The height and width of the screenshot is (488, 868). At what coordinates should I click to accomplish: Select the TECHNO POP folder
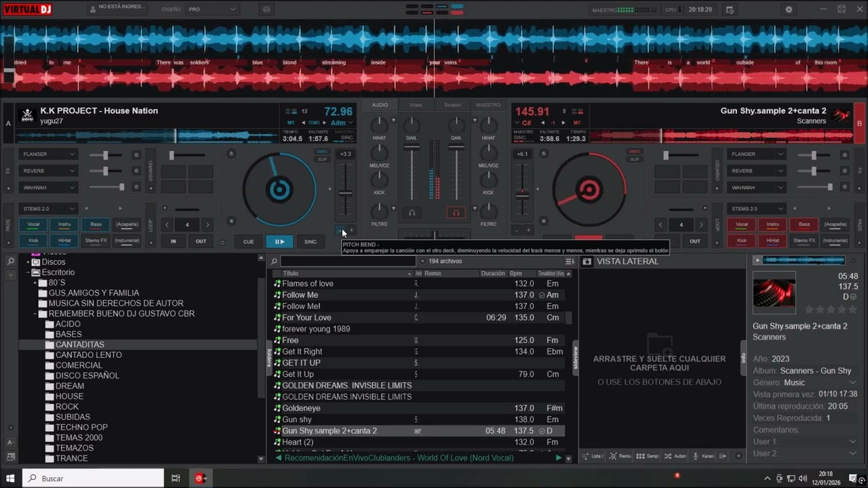pos(81,427)
